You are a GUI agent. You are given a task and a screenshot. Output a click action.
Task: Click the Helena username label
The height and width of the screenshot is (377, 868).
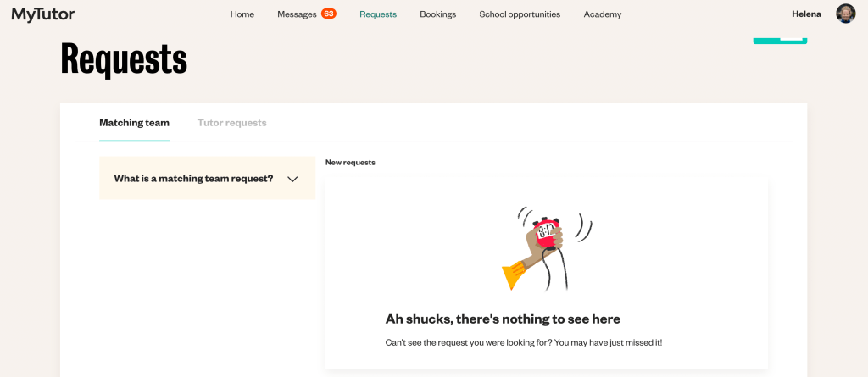(806, 14)
